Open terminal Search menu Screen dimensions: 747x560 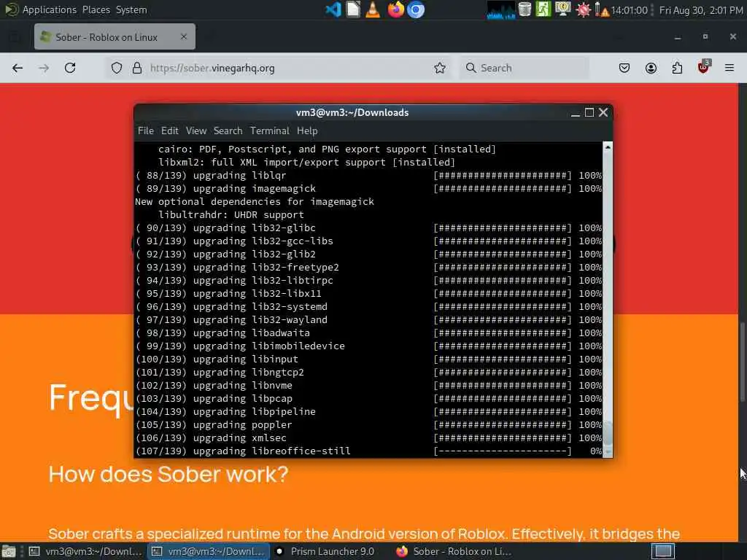click(228, 131)
